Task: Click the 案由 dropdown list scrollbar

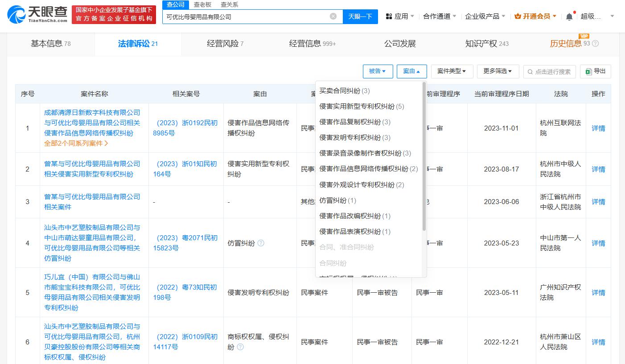Action: click(x=424, y=157)
